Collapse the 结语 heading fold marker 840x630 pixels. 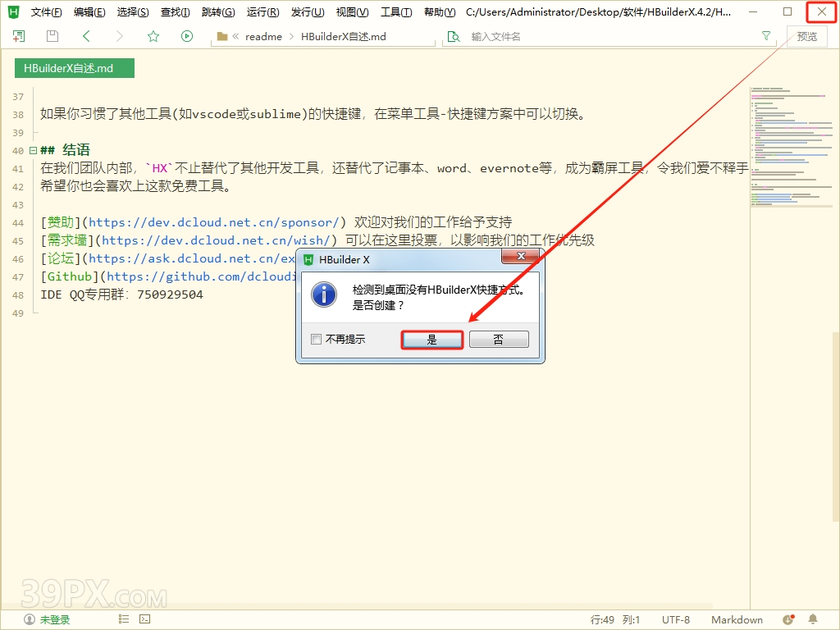[x=33, y=151]
